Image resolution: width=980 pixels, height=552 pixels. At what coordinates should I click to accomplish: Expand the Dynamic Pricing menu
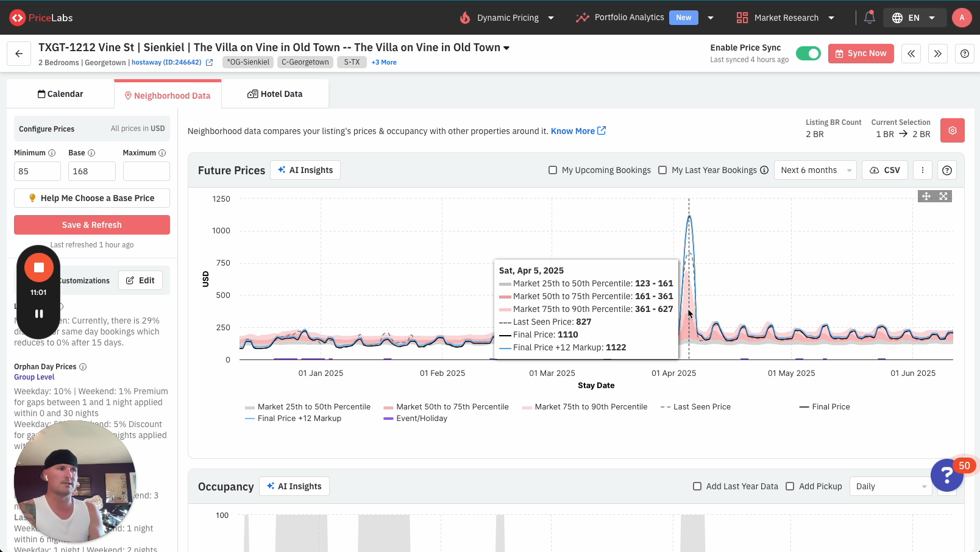coord(507,18)
